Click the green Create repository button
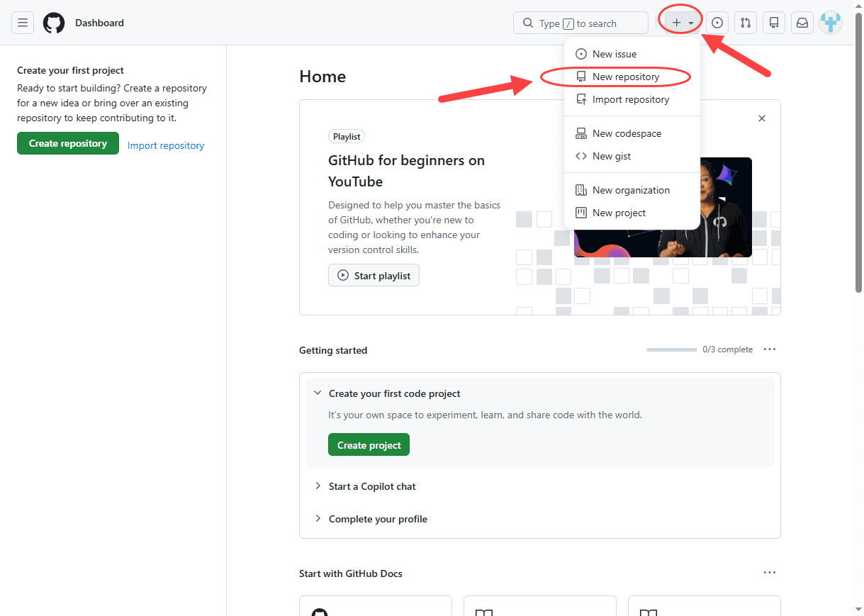This screenshot has width=864, height=616. pyautogui.click(x=68, y=143)
